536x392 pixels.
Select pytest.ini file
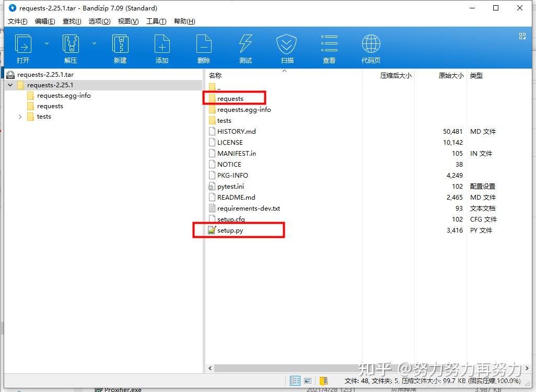tap(231, 186)
